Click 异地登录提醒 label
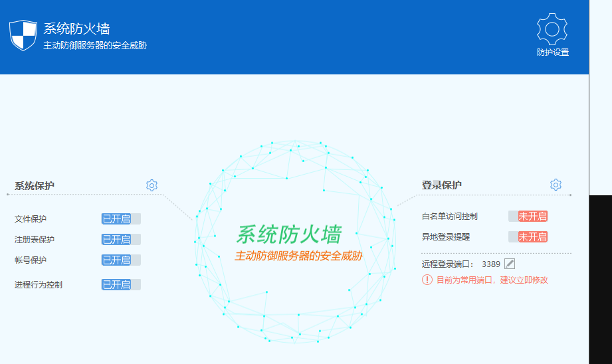Viewport: 612px width, 364px height. (x=446, y=237)
